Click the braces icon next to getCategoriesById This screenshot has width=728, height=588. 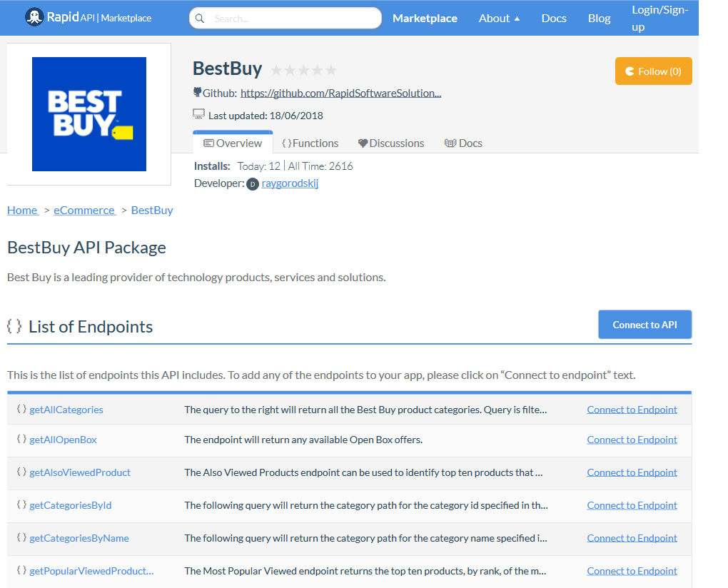21,505
